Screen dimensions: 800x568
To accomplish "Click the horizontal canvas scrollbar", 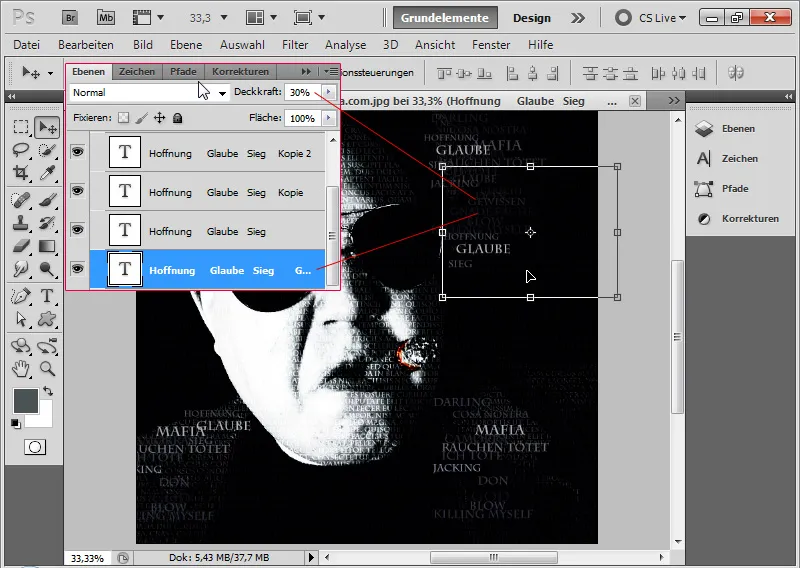I will [x=493, y=557].
